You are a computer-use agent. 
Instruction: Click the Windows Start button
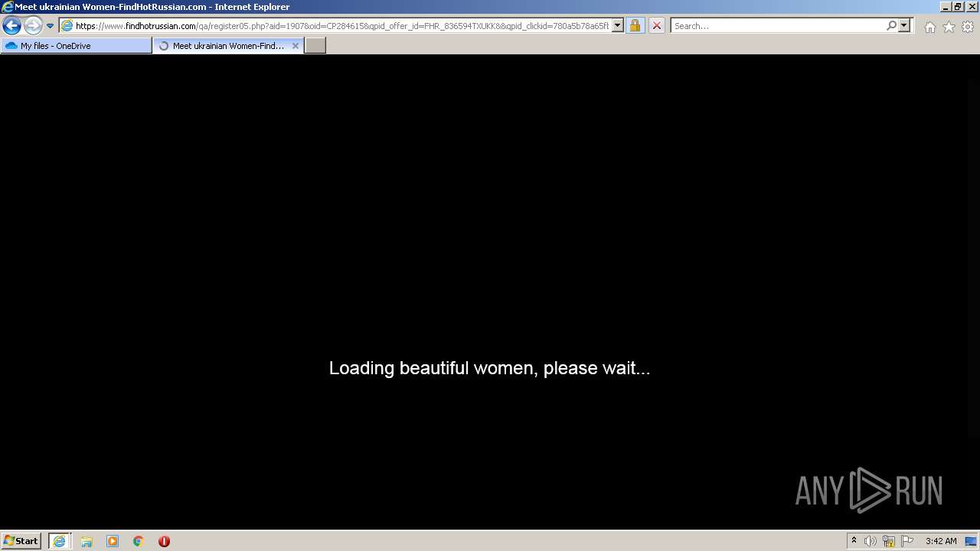pyautogui.click(x=21, y=541)
